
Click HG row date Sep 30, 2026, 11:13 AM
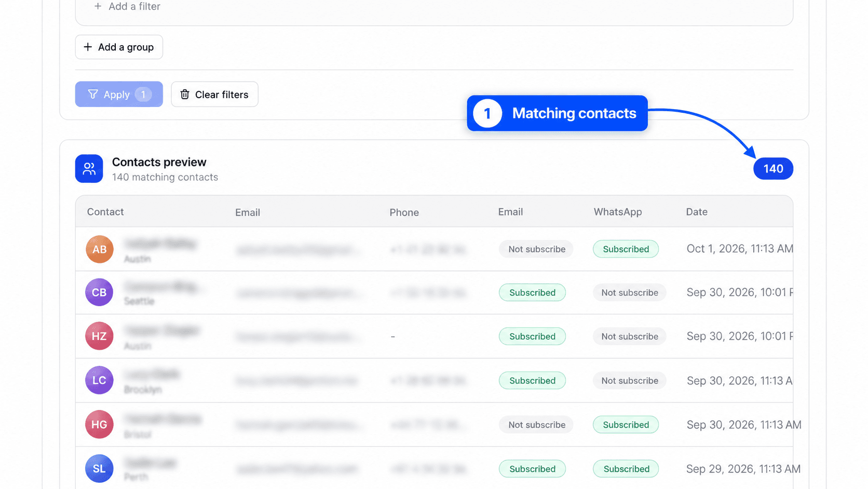(743, 425)
